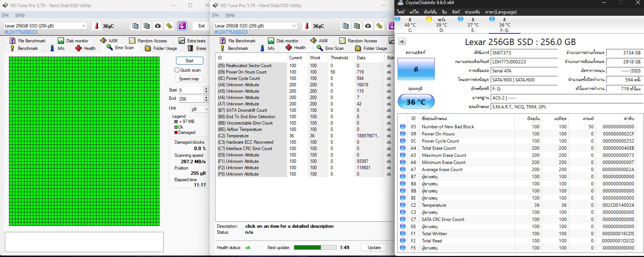Click the green Ok legend swatch
The width and height of the screenshot is (644, 257).
pyautogui.click(x=176, y=127)
